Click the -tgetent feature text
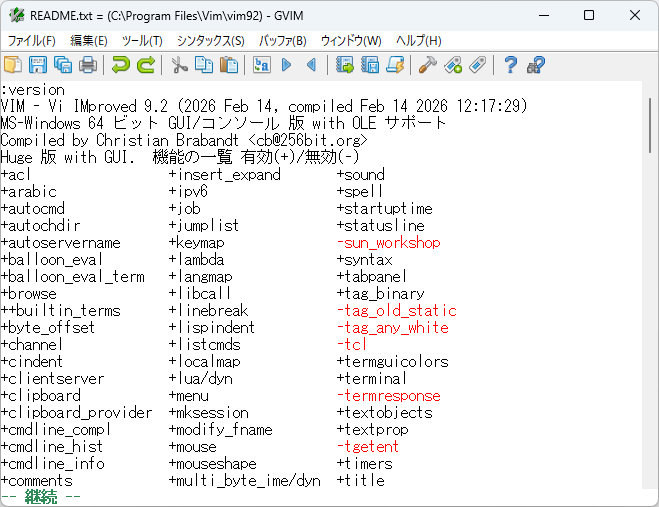This screenshot has height=507, width=659. pyautogui.click(x=368, y=446)
